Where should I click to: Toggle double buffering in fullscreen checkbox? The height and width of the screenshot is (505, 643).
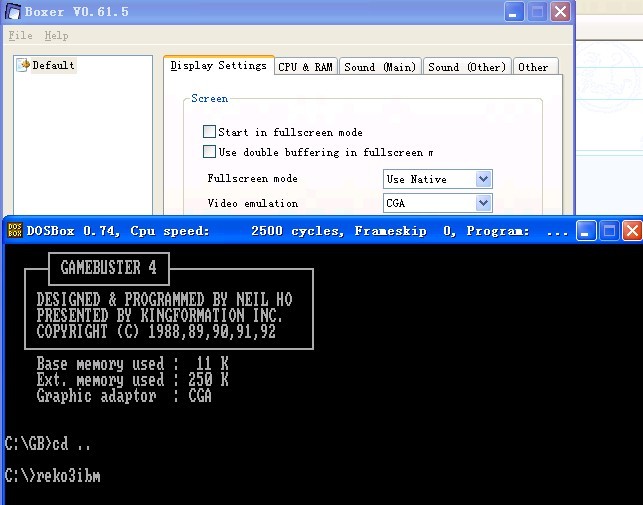[210, 152]
